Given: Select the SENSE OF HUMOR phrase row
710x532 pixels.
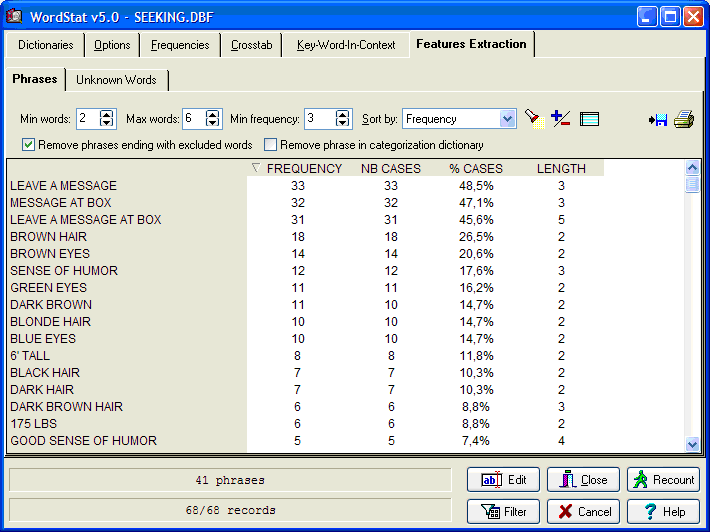Looking at the screenshot, I should click(64, 271).
